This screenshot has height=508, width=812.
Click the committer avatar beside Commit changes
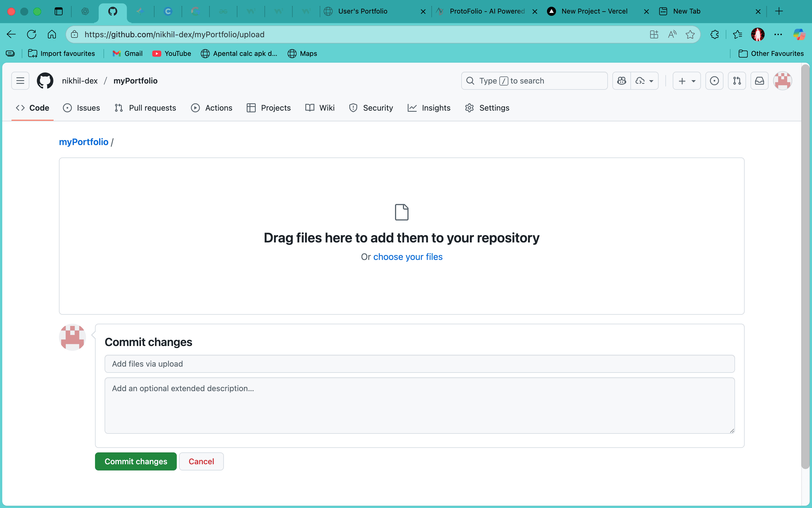72,337
